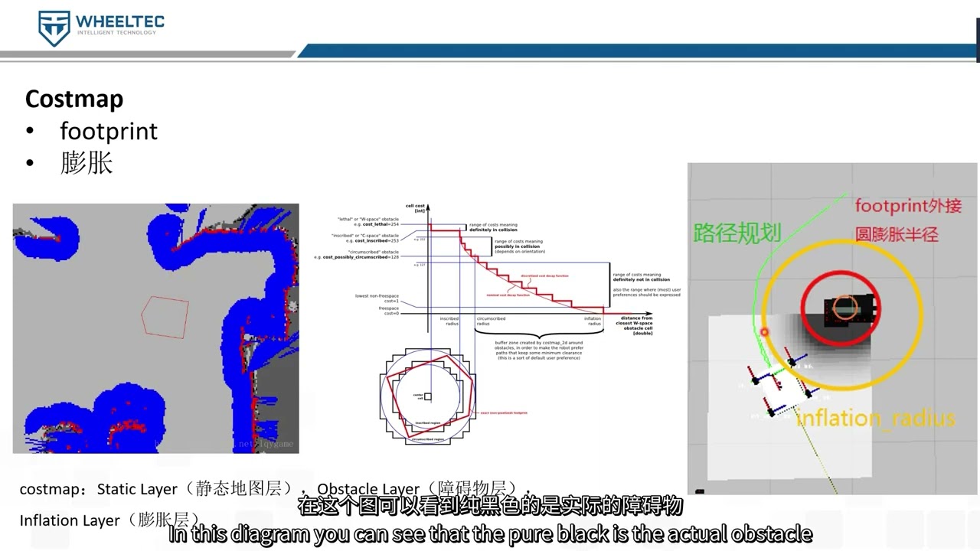
Task: Select the "footprint" bullet item
Action: click(x=109, y=131)
